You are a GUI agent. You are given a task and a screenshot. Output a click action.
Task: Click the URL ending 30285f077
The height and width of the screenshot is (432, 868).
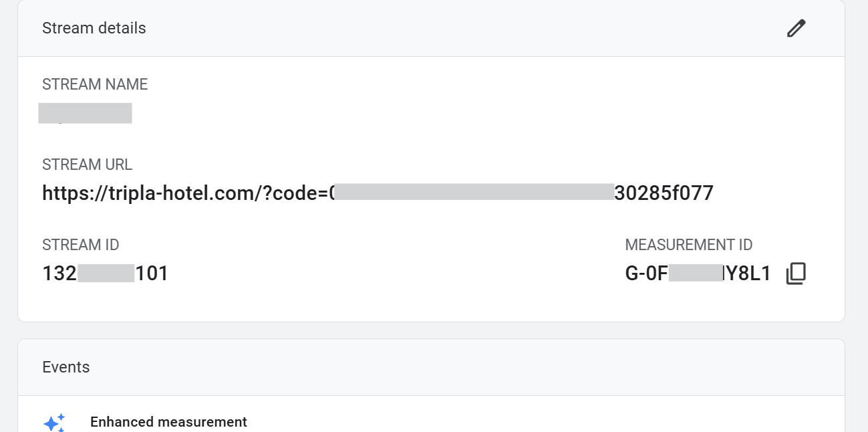click(x=664, y=193)
